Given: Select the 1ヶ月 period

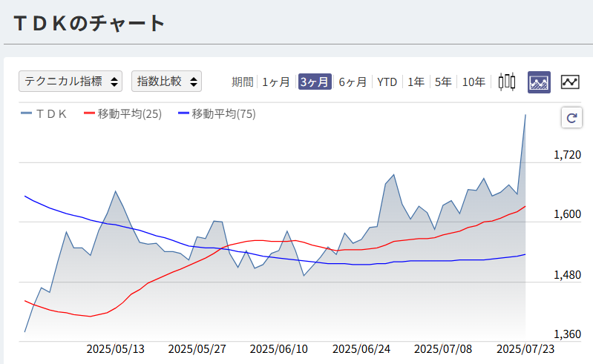Looking at the screenshot, I should pyautogui.click(x=276, y=82).
